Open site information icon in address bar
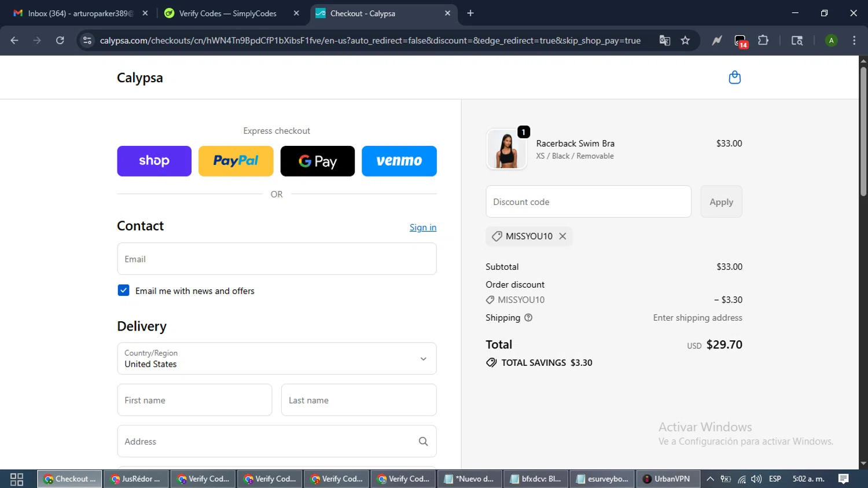This screenshot has height=488, width=868. click(87, 41)
